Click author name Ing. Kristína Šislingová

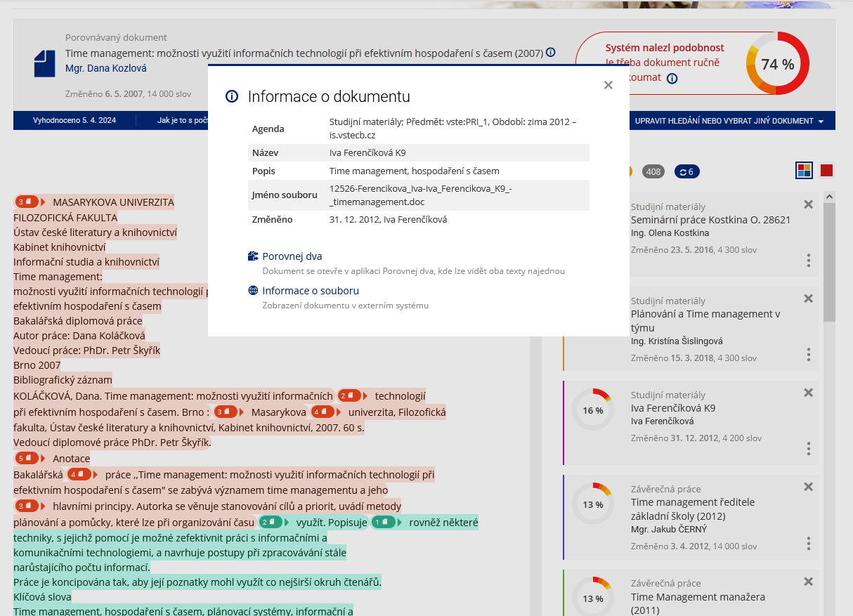point(677,341)
